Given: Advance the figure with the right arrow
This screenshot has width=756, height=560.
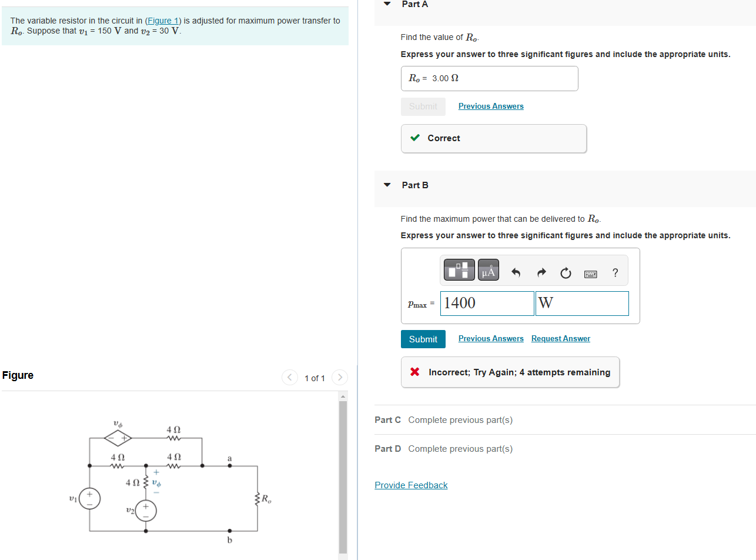Looking at the screenshot, I should (x=340, y=378).
